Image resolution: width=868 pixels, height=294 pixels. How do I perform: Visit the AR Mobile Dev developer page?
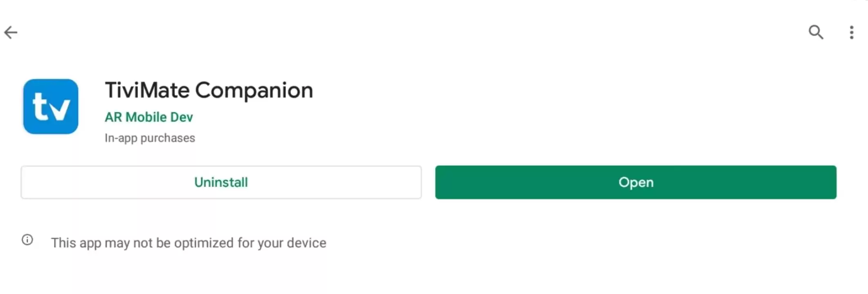click(x=149, y=117)
